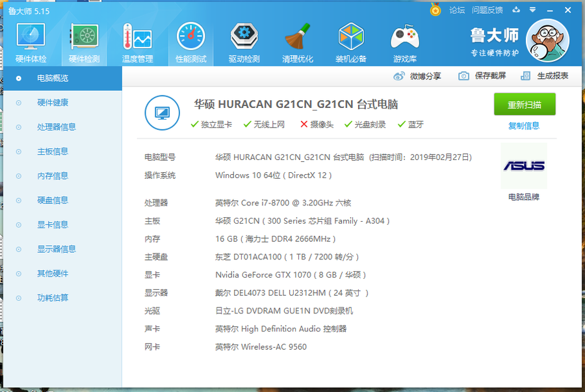585x392 pixels.
Task: Open 驱动检测 driver detection
Action: 244,43
